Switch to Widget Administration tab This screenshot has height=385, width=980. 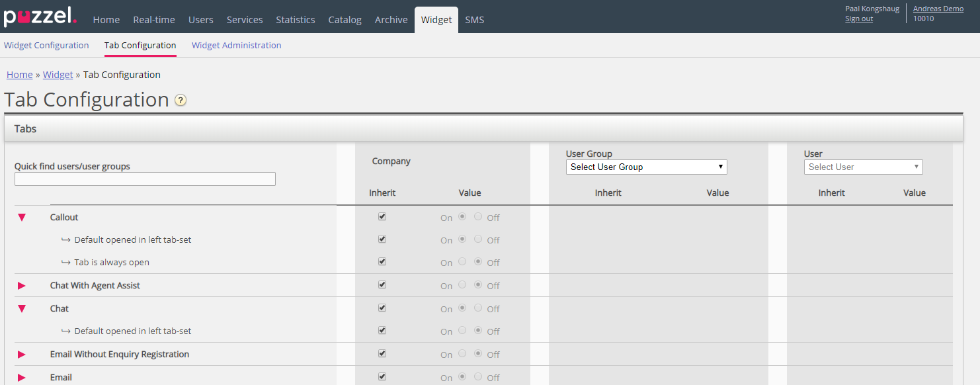click(x=236, y=46)
